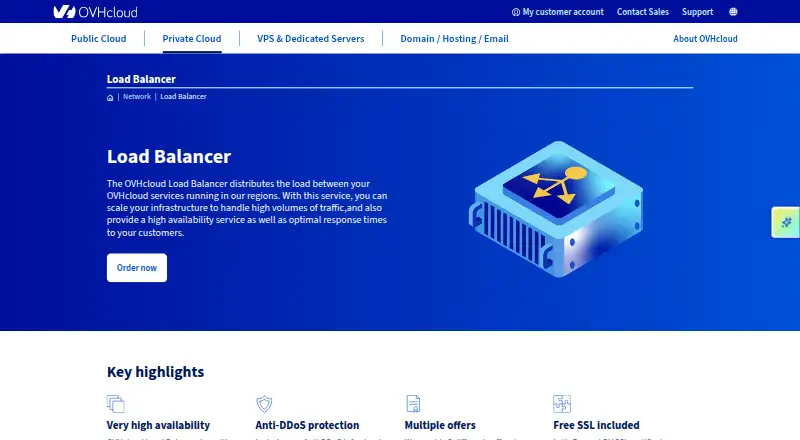Open the Public Cloud menu
Screen dimensions: 800x440
(x=98, y=39)
